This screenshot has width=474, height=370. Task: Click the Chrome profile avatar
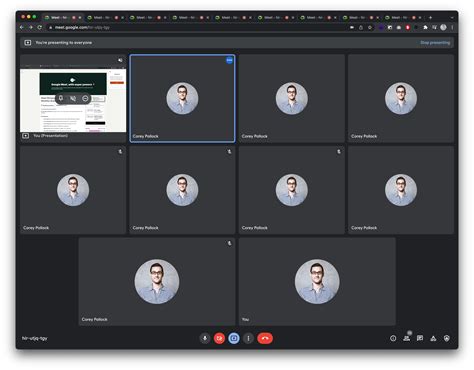coord(443,27)
